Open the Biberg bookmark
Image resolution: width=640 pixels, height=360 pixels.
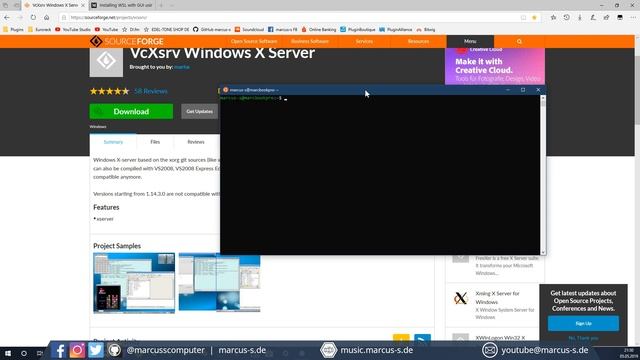tap(426, 29)
